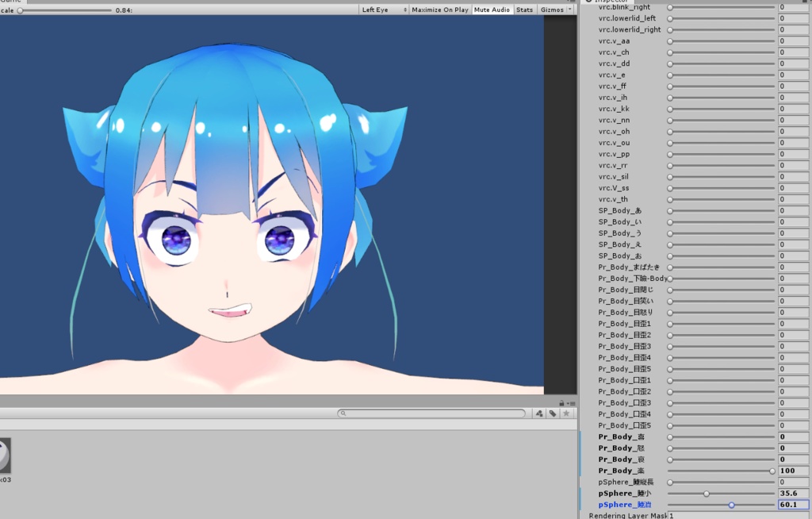Screen dimensions: 812x519
Task: Select the vrc.v_ih label
Action: tap(613, 98)
